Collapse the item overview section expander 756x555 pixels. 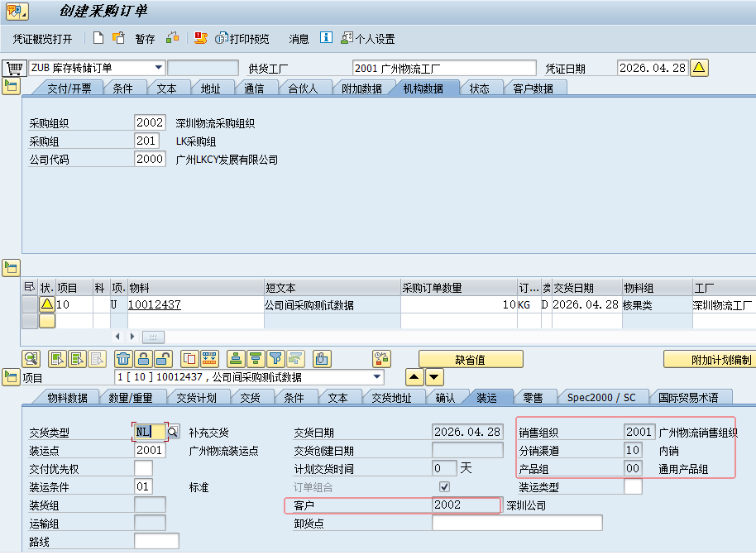[x=11, y=266]
